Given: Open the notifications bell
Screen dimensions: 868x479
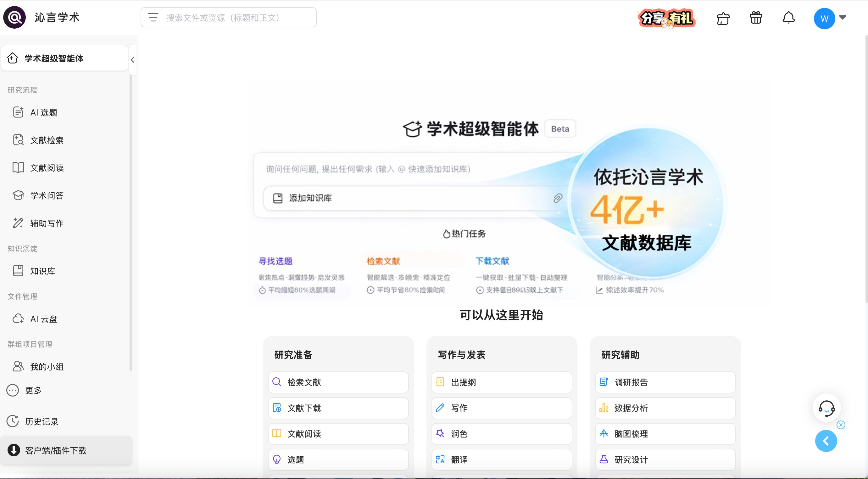Looking at the screenshot, I should point(789,18).
